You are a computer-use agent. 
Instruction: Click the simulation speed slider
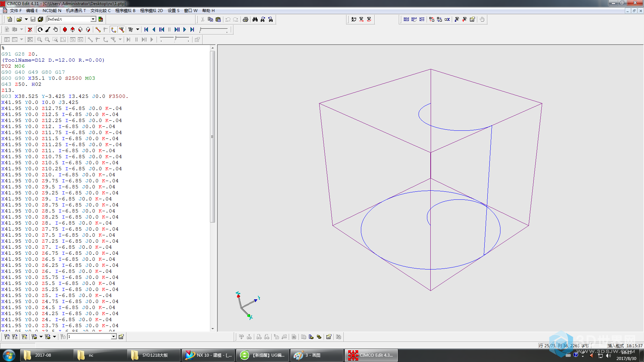point(214,30)
